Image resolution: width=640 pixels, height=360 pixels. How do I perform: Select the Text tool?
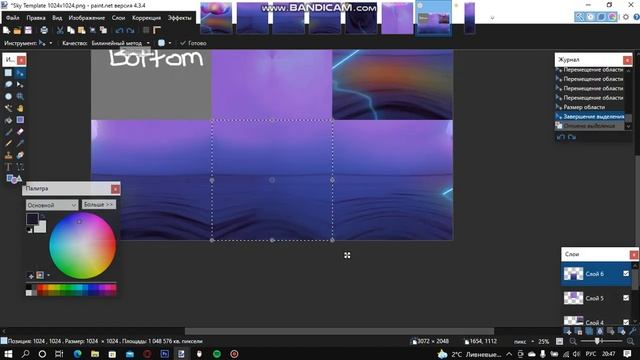coord(8,167)
